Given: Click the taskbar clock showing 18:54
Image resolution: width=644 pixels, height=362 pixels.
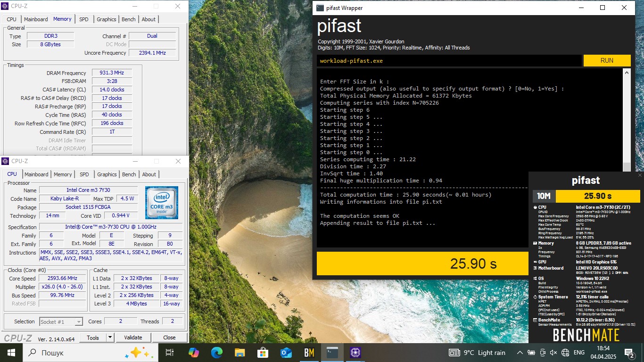Looking at the screenshot, I should coord(603,353).
